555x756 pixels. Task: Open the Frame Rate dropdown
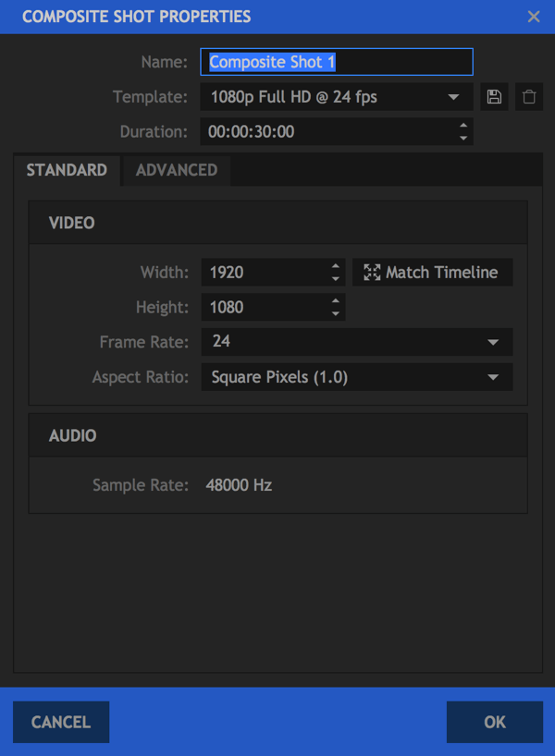[357, 342]
